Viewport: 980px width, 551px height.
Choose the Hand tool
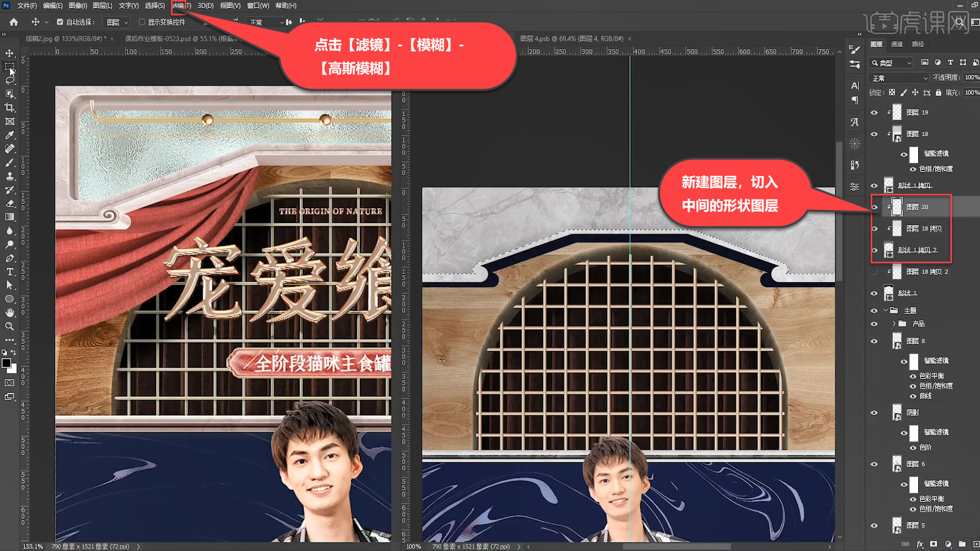9,312
